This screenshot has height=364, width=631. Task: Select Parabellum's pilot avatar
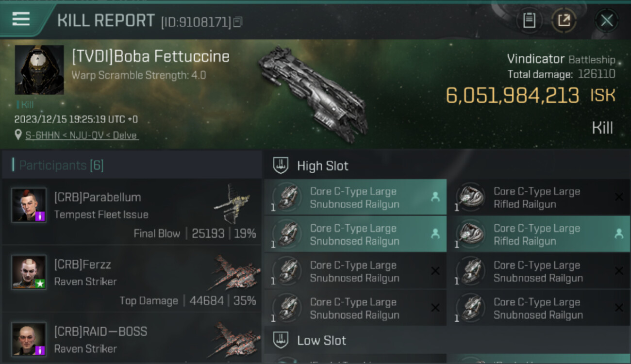coord(29,205)
